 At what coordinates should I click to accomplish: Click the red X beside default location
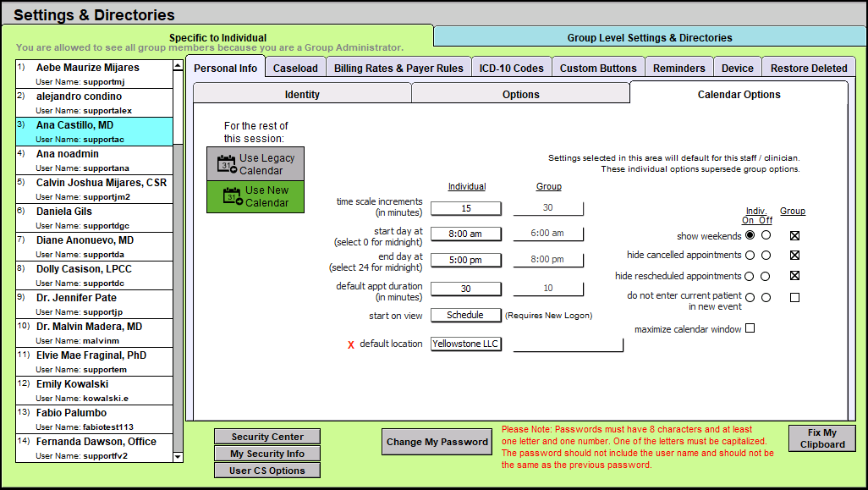pyautogui.click(x=351, y=344)
